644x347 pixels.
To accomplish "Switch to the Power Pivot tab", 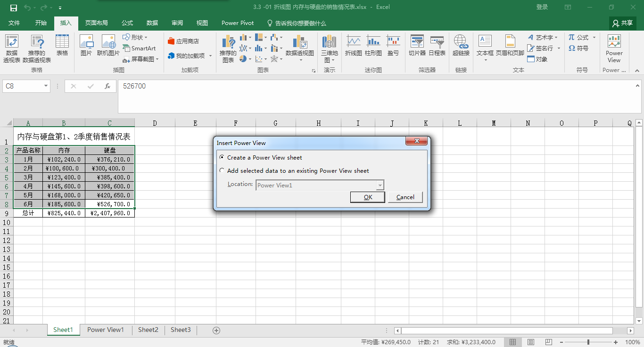I will [x=238, y=23].
